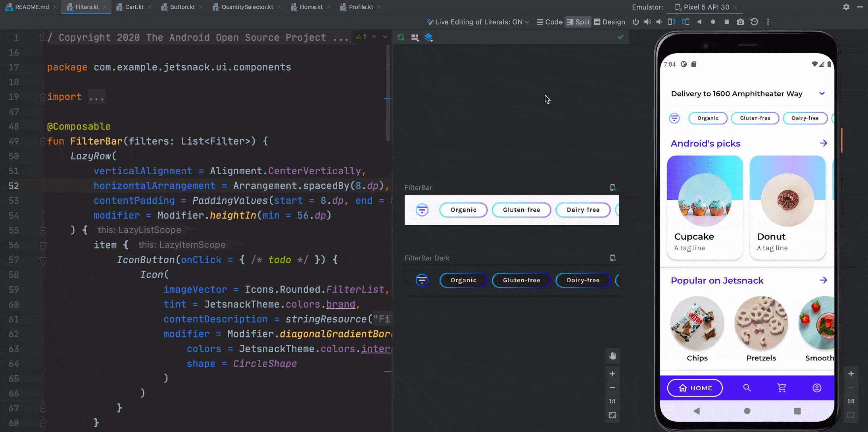Click the Organic filter chip in FilterBar preview

(x=463, y=209)
